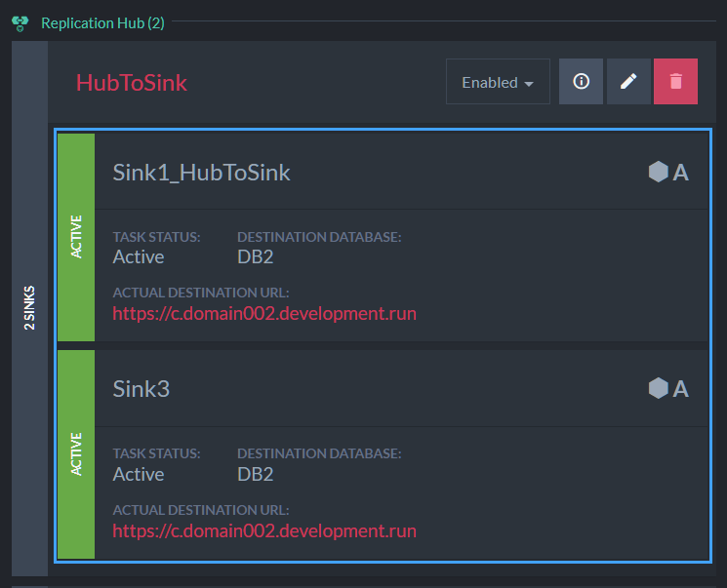Select the Sink1_HubToSink sink title
The width and height of the screenshot is (727, 588).
click(201, 173)
